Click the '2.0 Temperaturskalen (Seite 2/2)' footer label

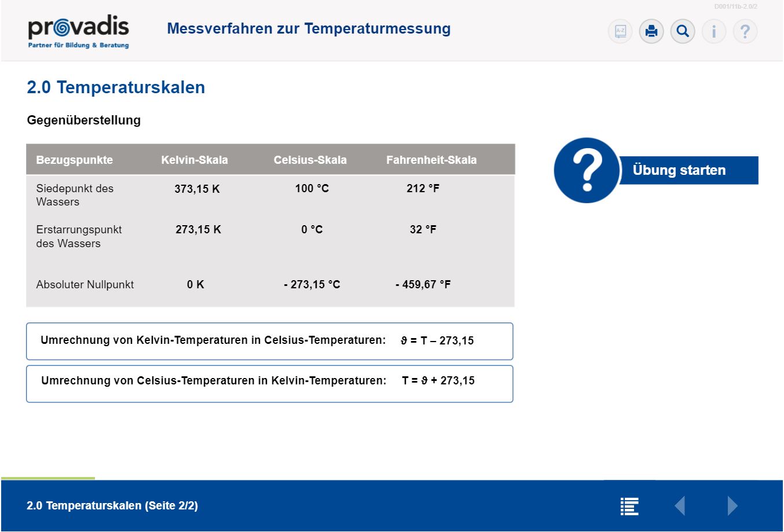(x=112, y=506)
